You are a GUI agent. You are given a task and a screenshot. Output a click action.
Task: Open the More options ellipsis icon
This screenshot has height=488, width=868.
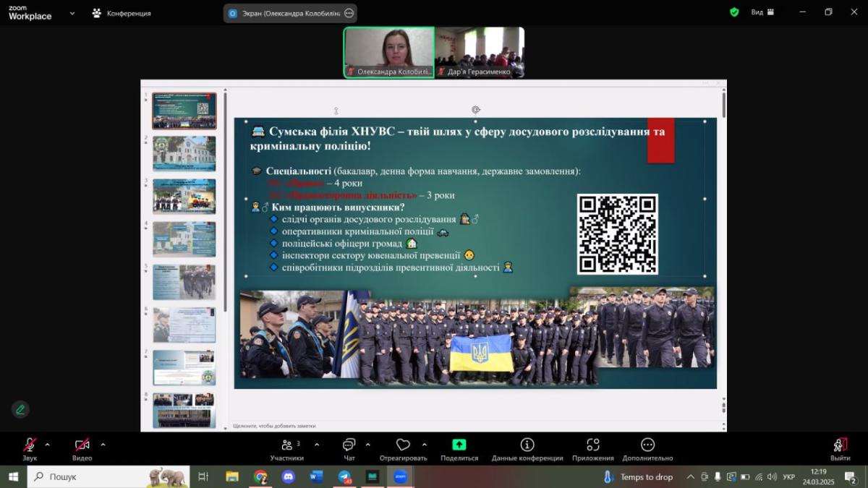point(647,445)
